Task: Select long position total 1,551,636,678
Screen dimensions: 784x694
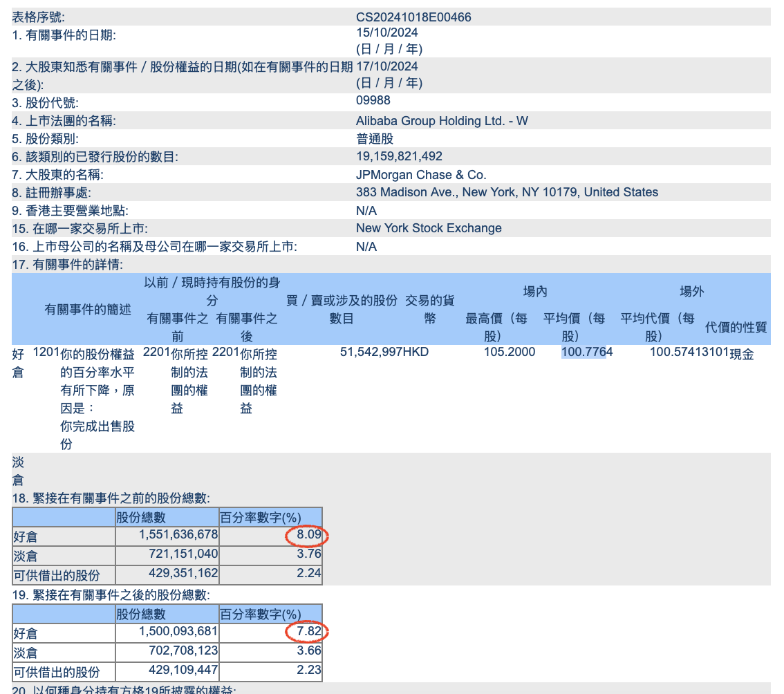Action: [178, 534]
